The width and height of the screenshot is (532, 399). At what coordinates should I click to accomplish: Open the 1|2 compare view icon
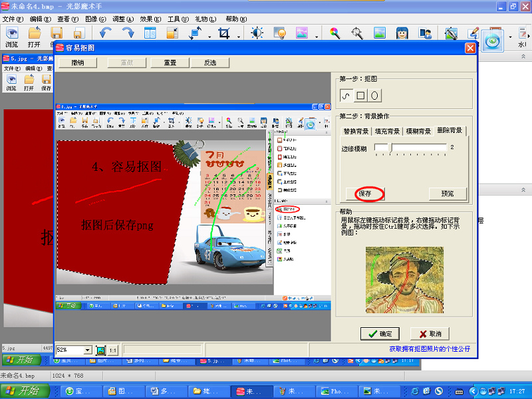(150, 33)
